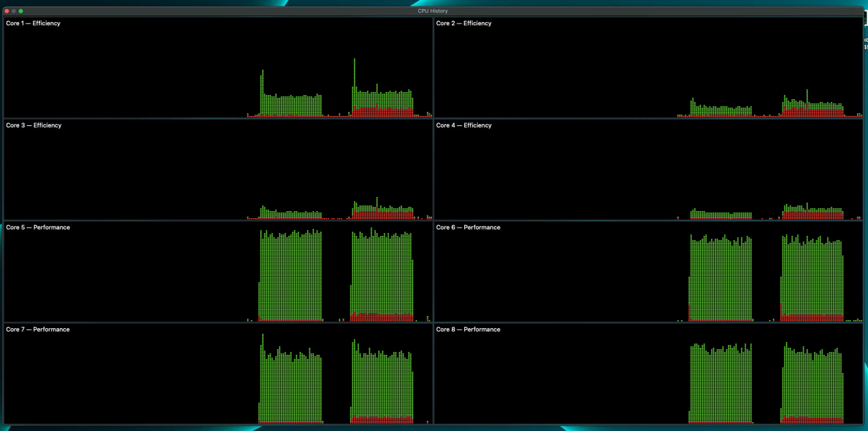Close the CPU History window
This screenshot has width=868, height=431.
tap(7, 11)
